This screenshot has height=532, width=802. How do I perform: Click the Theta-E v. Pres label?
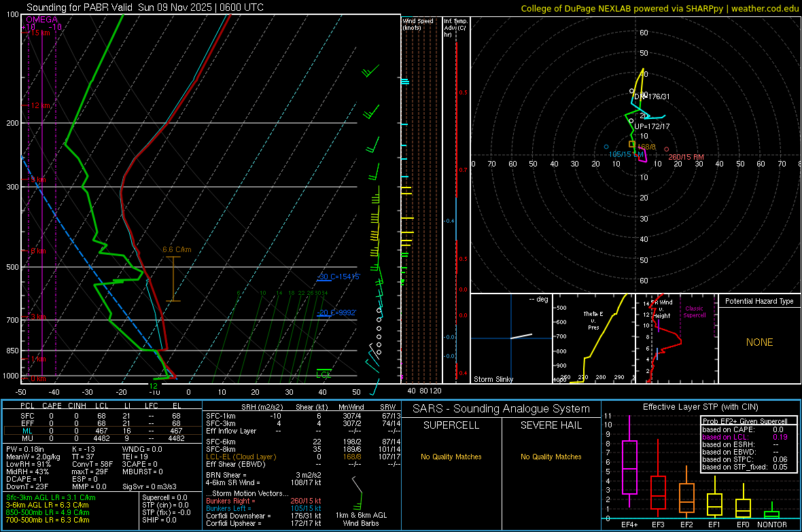pyautogui.click(x=593, y=320)
